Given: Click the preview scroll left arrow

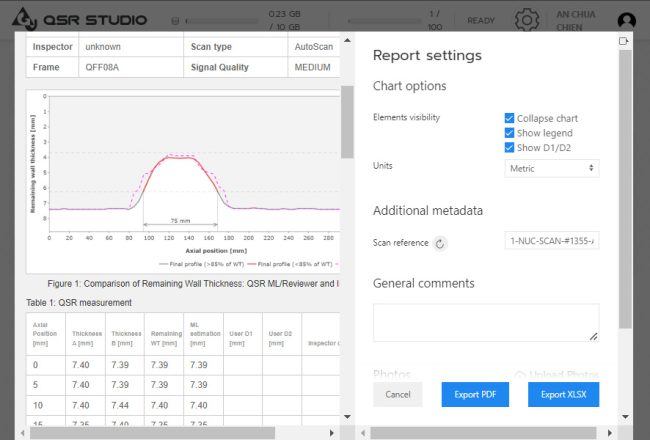Looking at the screenshot, I should click(22, 433).
